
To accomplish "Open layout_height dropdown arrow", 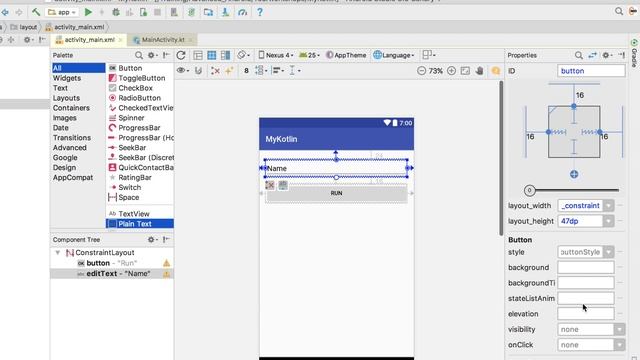I will tap(608, 221).
